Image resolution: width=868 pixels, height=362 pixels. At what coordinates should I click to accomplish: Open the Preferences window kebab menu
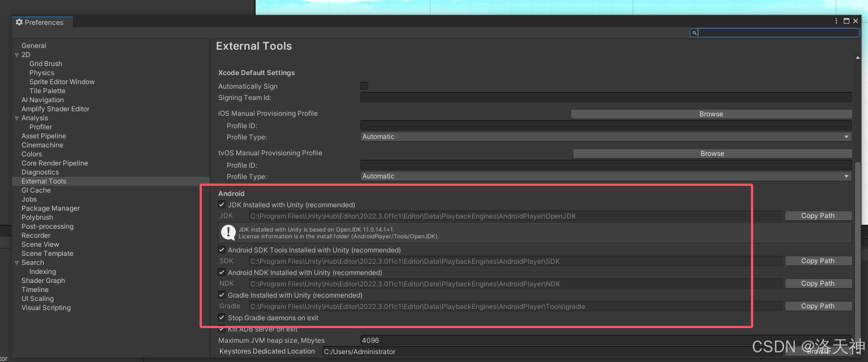pos(836,21)
